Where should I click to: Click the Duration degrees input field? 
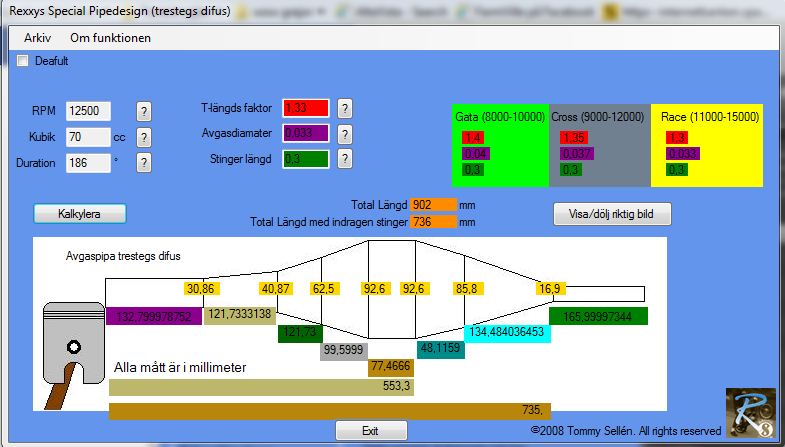88,163
